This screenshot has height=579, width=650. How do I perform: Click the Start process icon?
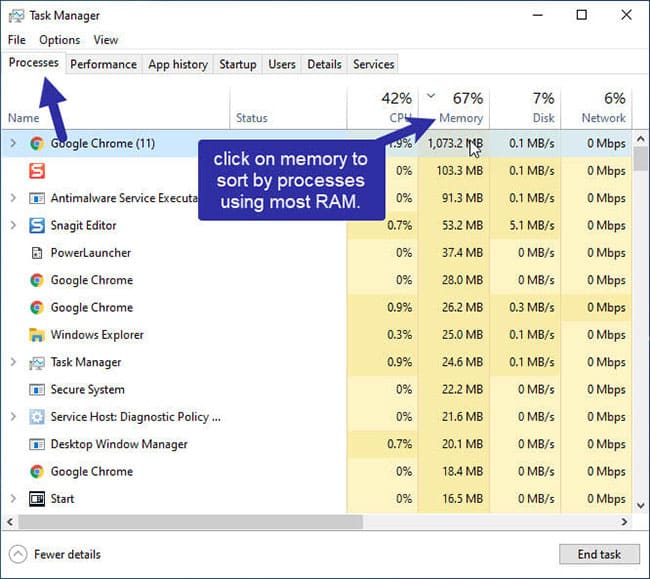tap(37, 499)
